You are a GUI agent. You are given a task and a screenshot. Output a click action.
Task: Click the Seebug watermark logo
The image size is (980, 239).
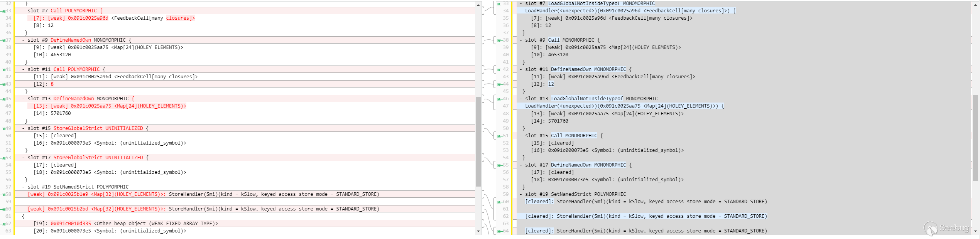coord(946,228)
